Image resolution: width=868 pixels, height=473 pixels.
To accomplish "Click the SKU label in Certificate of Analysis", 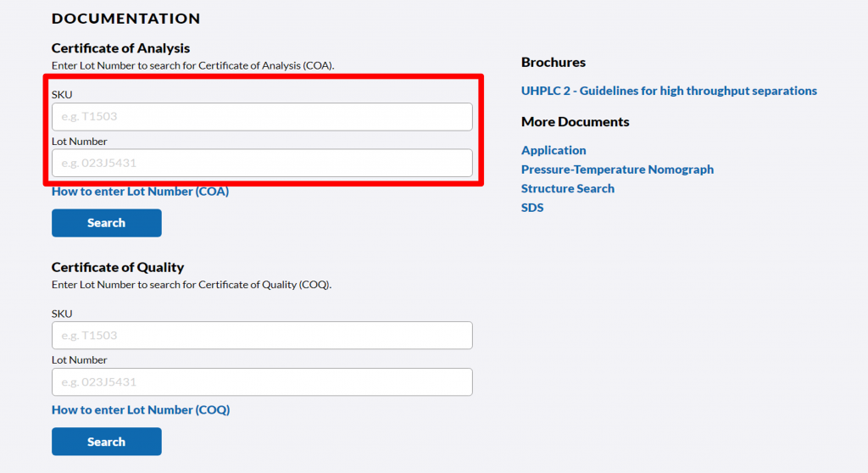I will 62,95.
